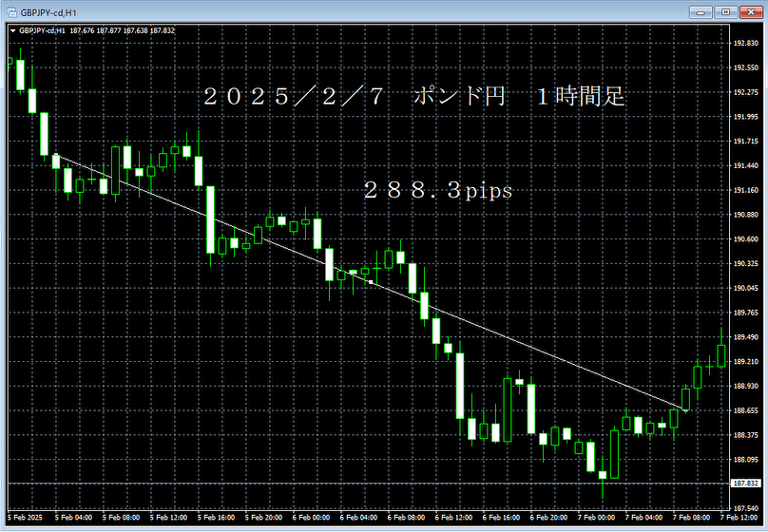Maximize the GBPJPY-cd,H1 chart window
Image resolution: width=768 pixels, height=532 pixels.
pyautogui.click(x=725, y=12)
